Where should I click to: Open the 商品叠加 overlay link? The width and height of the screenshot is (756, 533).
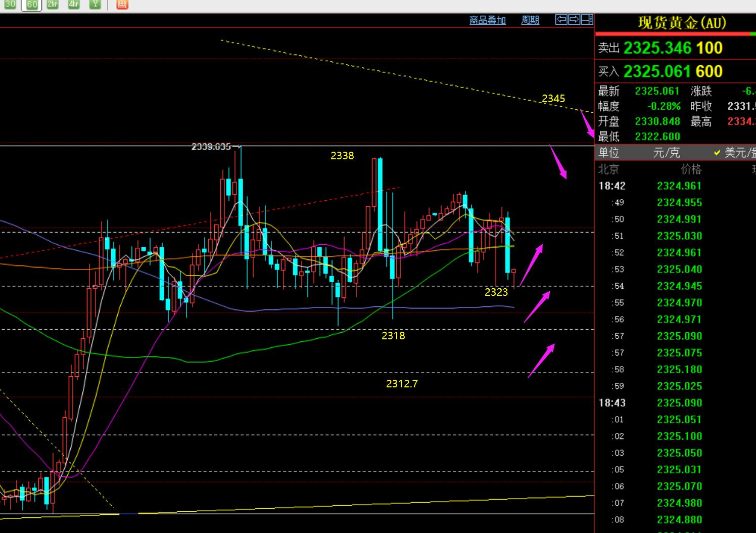(x=487, y=20)
